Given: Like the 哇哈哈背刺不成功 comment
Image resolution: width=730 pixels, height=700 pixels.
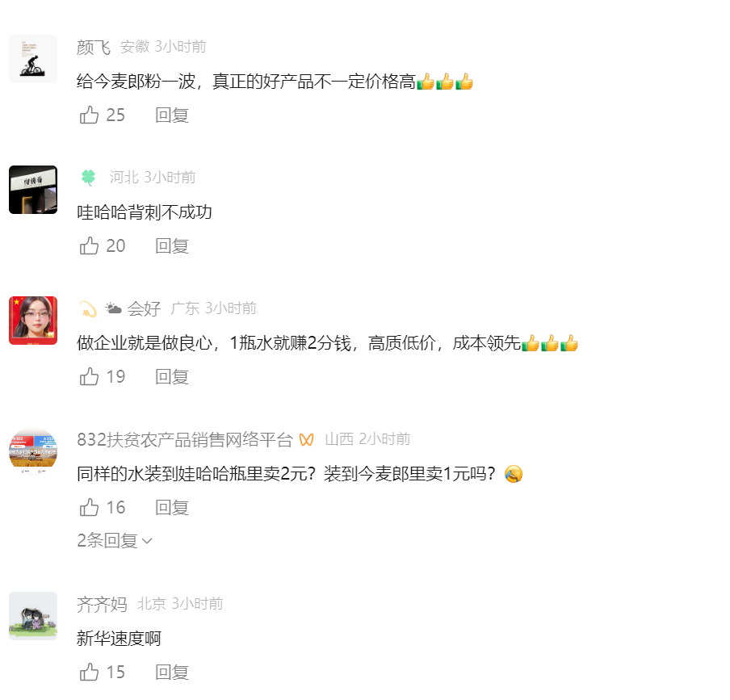Looking at the screenshot, I should (x=89, y=245).
